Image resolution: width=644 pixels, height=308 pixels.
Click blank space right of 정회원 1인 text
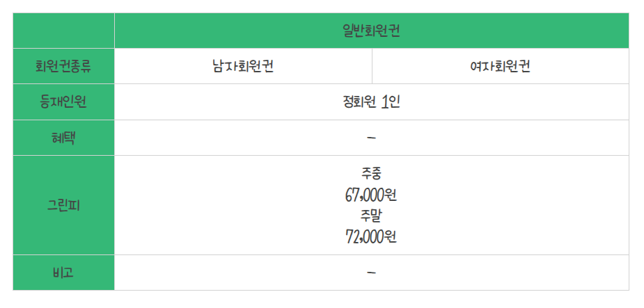[x=513, y=102]
